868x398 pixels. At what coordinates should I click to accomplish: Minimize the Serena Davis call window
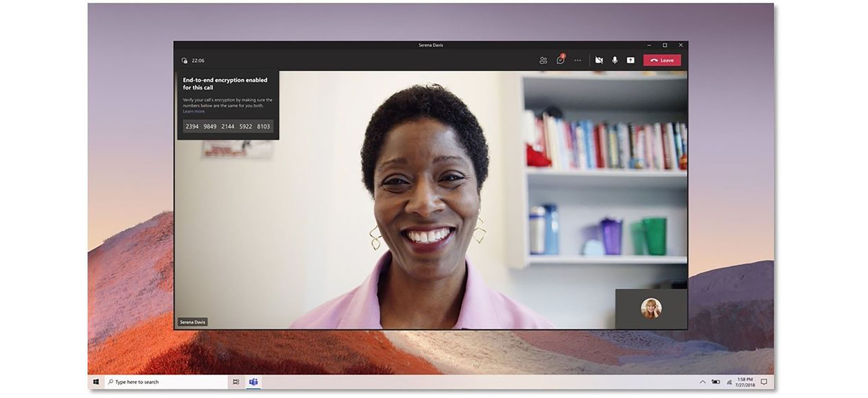(649, 45)
